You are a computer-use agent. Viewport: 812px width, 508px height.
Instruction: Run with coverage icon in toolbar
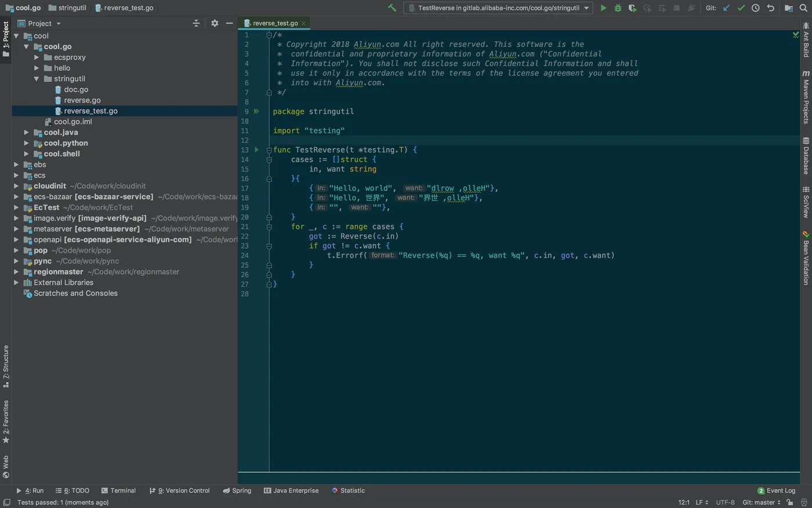tap(632, 8)
